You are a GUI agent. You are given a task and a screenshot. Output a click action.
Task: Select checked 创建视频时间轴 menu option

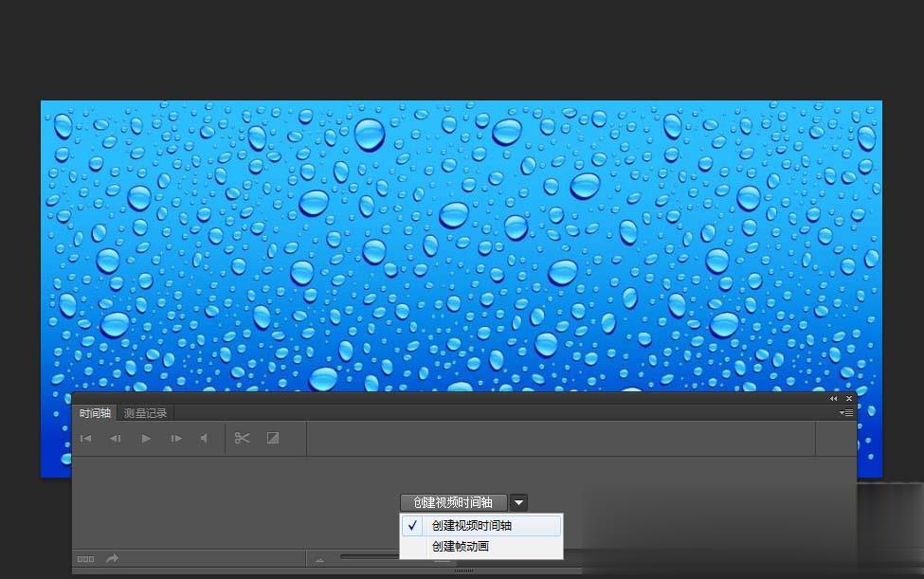pos(472,525)
